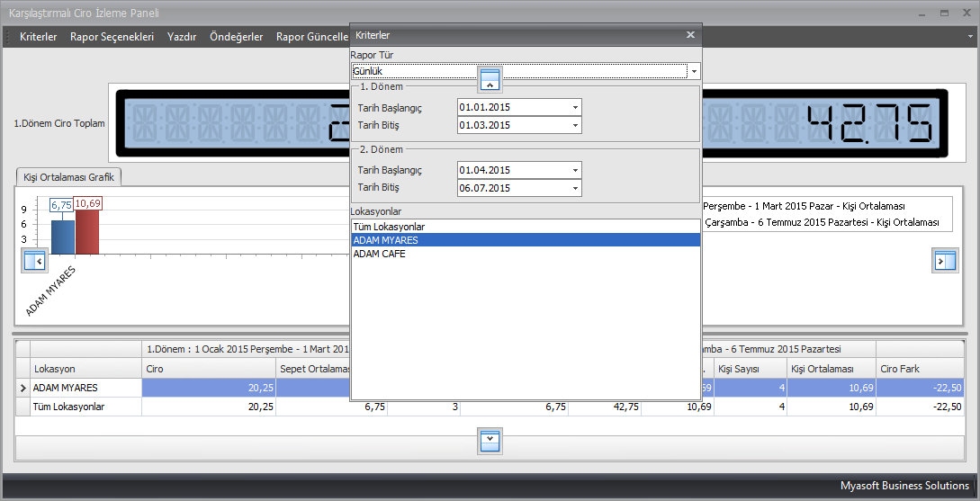The image size is (980, 501).
Task: Click the 1.Dönem band header in grid
Action: (246, 349)
